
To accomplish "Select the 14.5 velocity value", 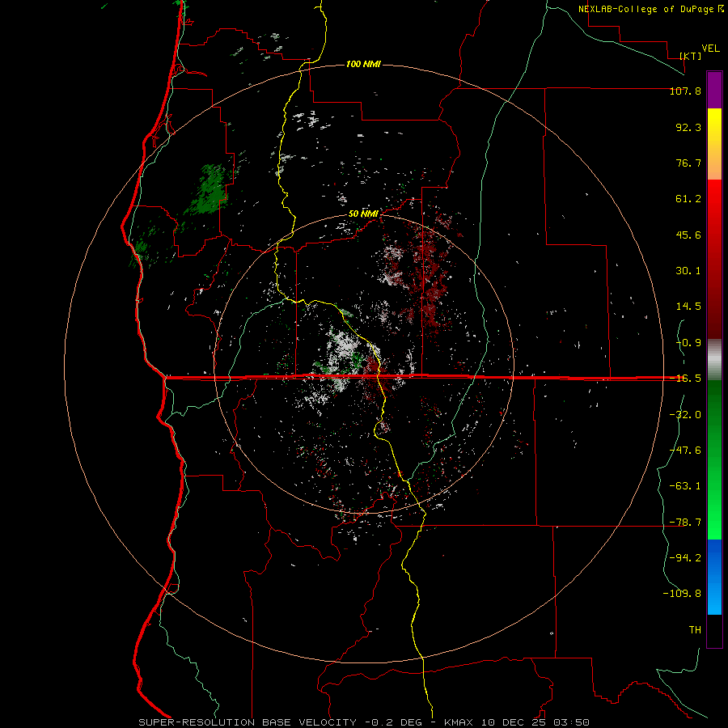I will (688, 307).
